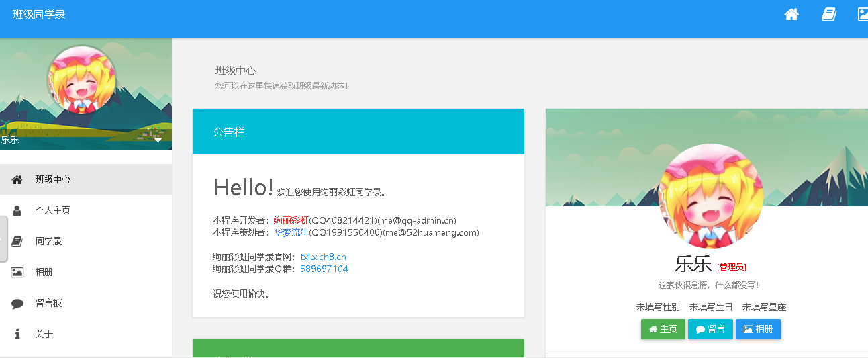The height and width of the screenshot is (358, 868).
Task: Open 相册 in the sidebar menu
Action: coord(86,272)
